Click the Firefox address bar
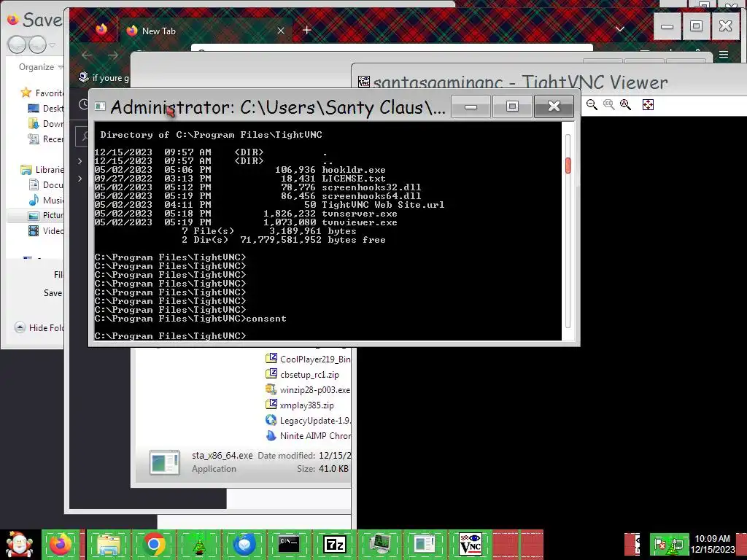 coord(392,47)
